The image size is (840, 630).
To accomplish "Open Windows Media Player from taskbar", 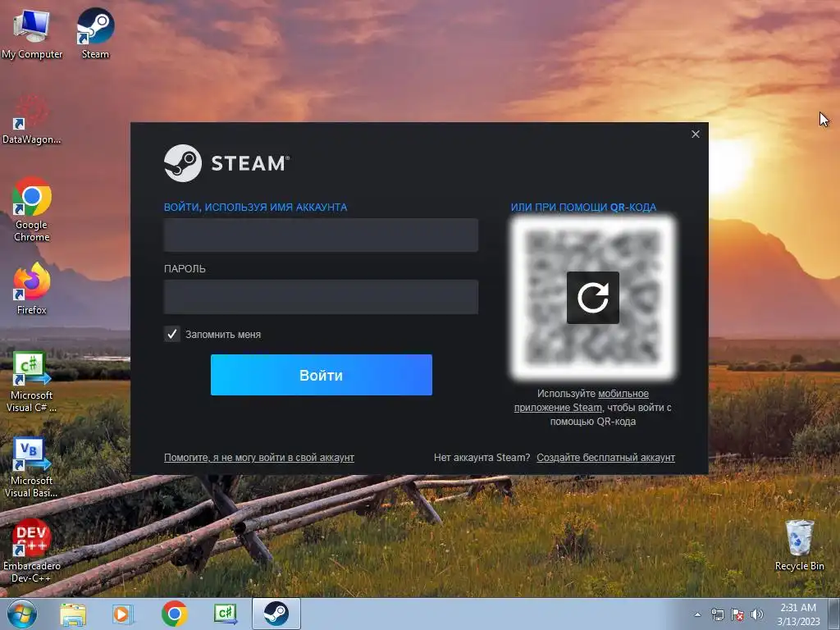I will [x=123, y=614].
